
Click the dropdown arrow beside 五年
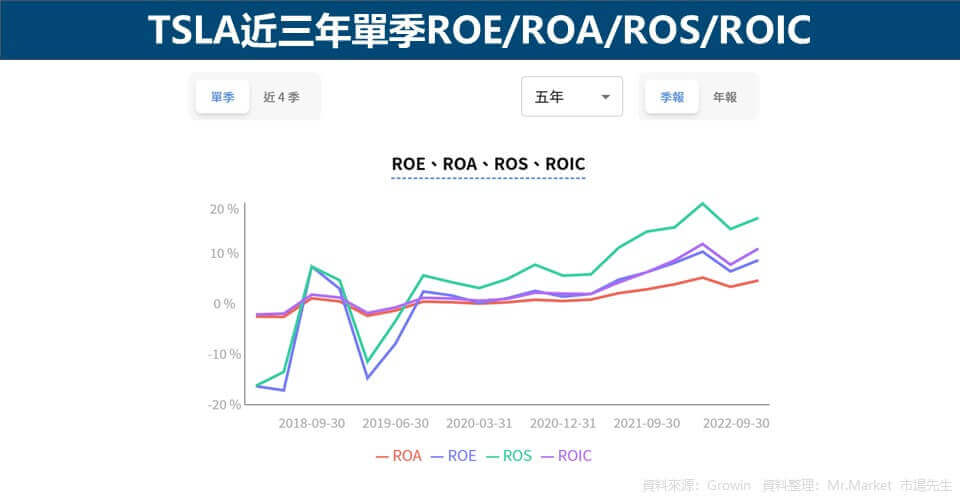click(606, 97)
